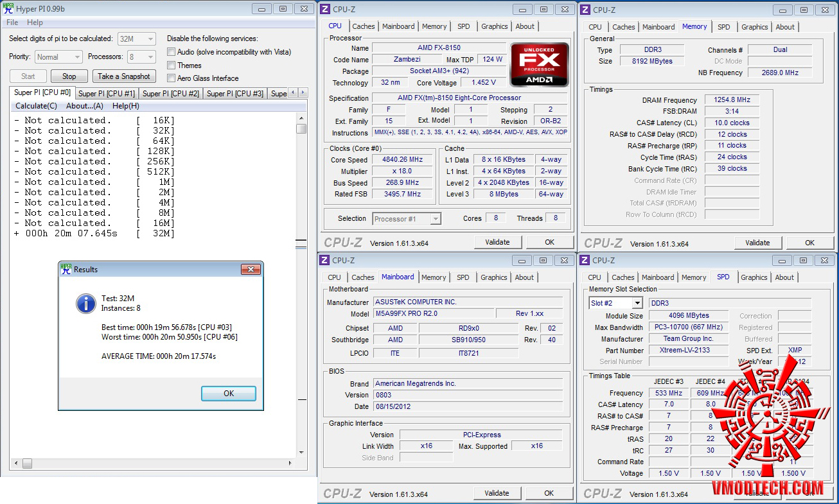Click the Stop button in Hyper PI
The height and width of the screenshot is (504, 839).
pyautogui.click(x=69, y=76)
